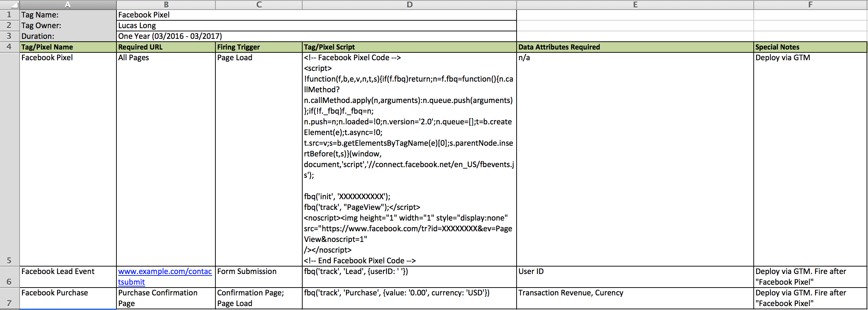868x310 pixels.
Task: Select the fbq 'Purchase' script cell
Action: (x=409, y=298)
